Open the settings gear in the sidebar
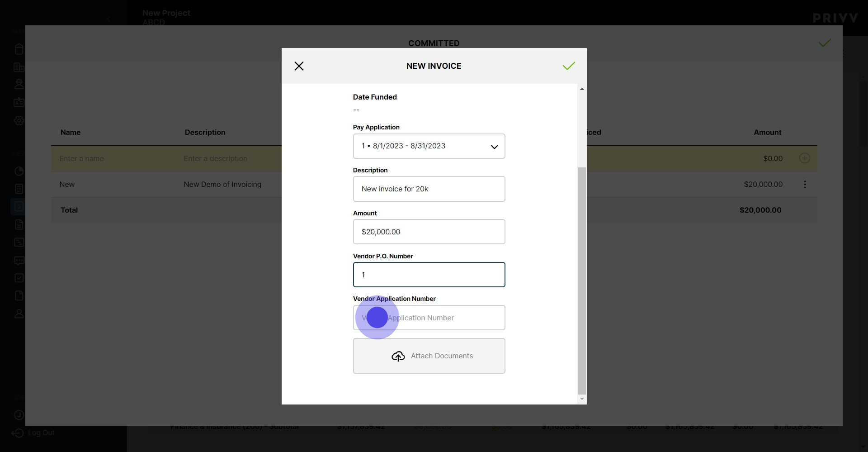 coord(19,121)
